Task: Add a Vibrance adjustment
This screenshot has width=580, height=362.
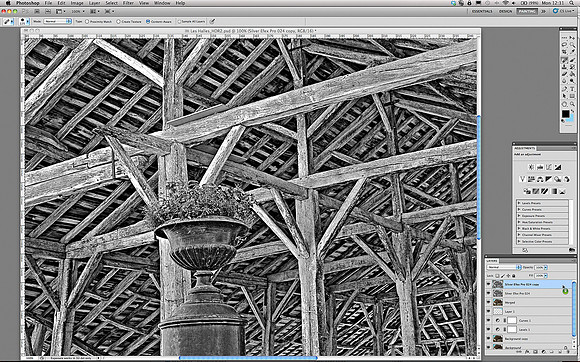Action: pos(522,179)
